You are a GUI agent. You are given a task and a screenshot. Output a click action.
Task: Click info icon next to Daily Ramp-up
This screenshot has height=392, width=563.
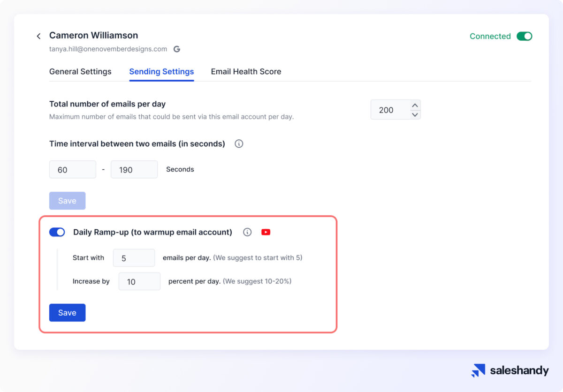coord(247,232)
